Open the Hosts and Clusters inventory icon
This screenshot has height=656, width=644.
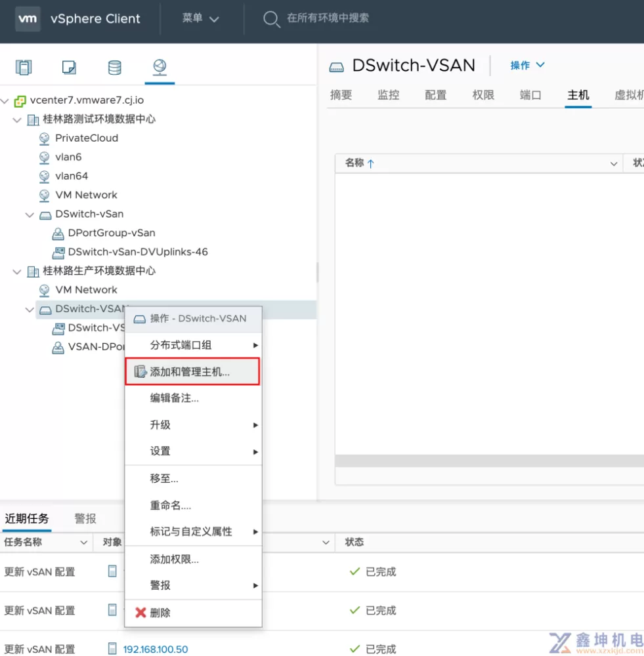24,68
